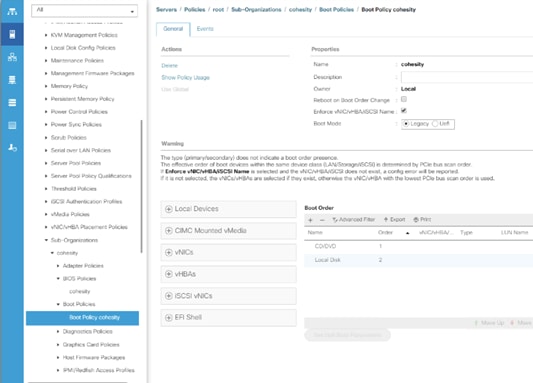Screen dimensions: 533x383
Task: Open Threshold Policies tree item
Action: click(74, 189)
